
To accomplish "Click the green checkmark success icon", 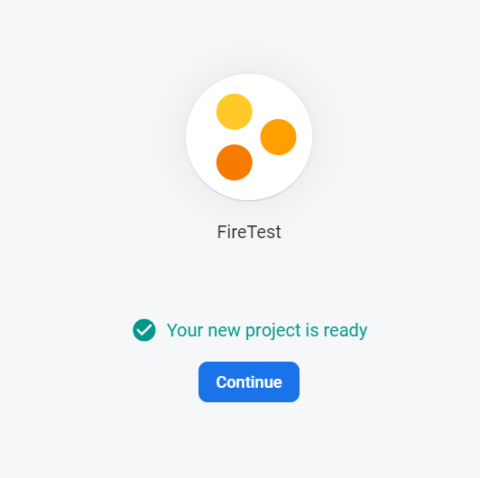I will pos(144,330).
